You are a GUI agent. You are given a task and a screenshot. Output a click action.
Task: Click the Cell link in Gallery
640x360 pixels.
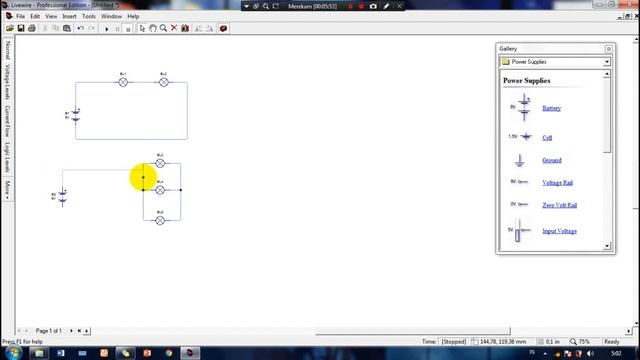click(x=547, y=138)
